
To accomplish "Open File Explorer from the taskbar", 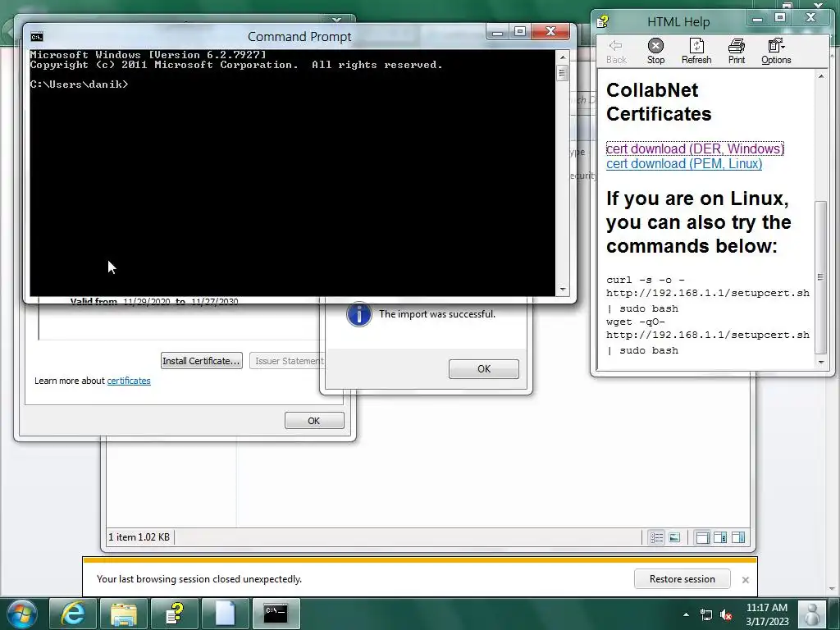I will [124, 613].
